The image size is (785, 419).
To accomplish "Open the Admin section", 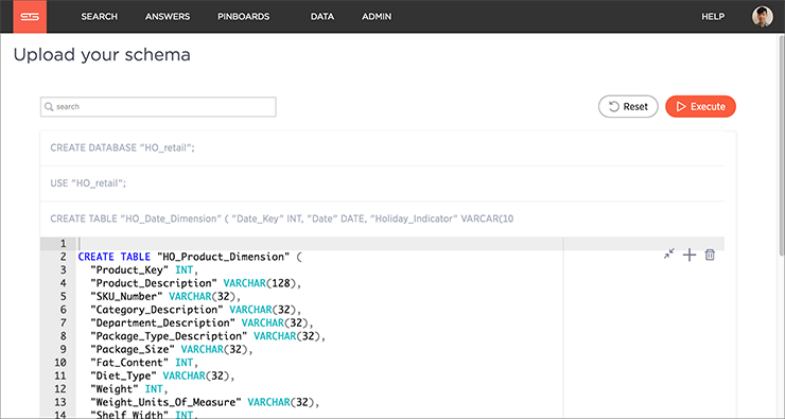I will (x=377, y=17).
